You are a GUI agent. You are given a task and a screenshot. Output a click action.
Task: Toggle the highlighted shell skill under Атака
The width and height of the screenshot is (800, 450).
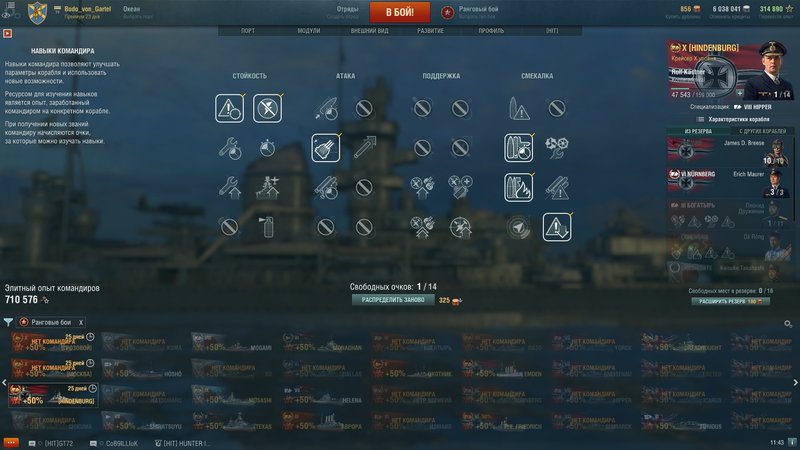pos(326,148)
